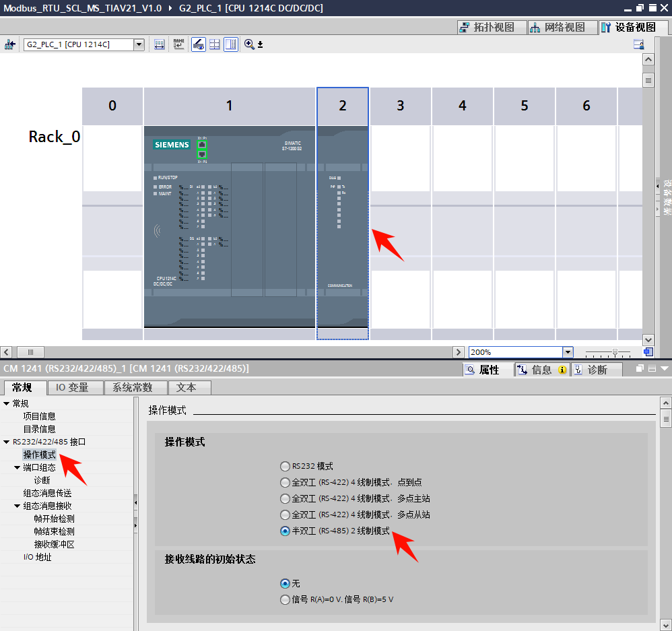Click the overview navigation icon below device view
This screenshot has width=672, height=631.
[x=648, y=352]
